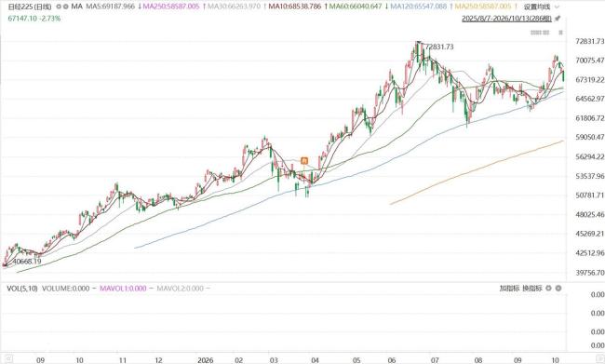This screenshot has width=605, height=364.
Task: Pin the 2025/8/7-2026/10/13 date range
Action: 558,19
